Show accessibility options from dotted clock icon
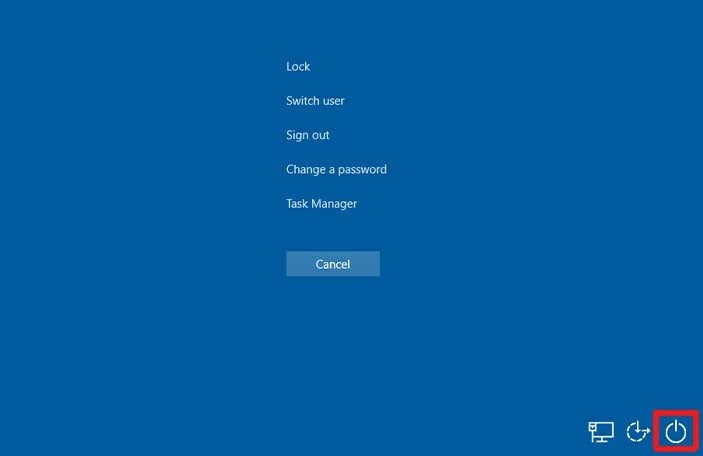 pos(638,432)
